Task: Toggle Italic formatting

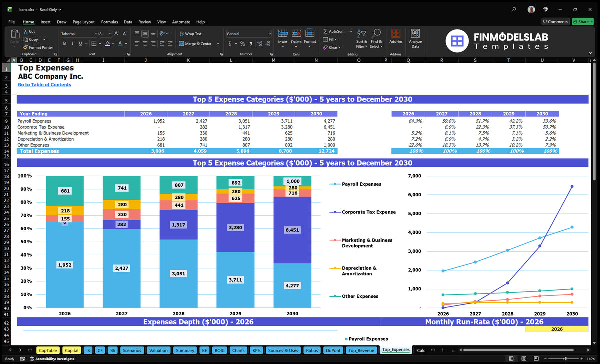Action: point(72,43)
